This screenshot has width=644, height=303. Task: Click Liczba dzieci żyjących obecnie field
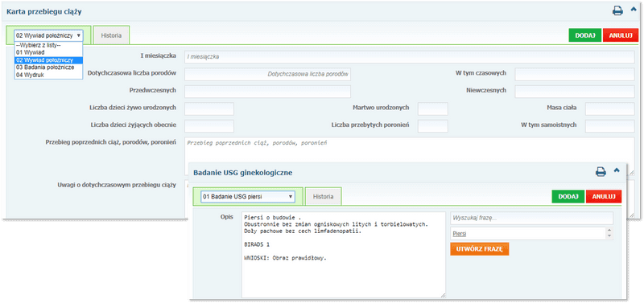tap(209, 126)
